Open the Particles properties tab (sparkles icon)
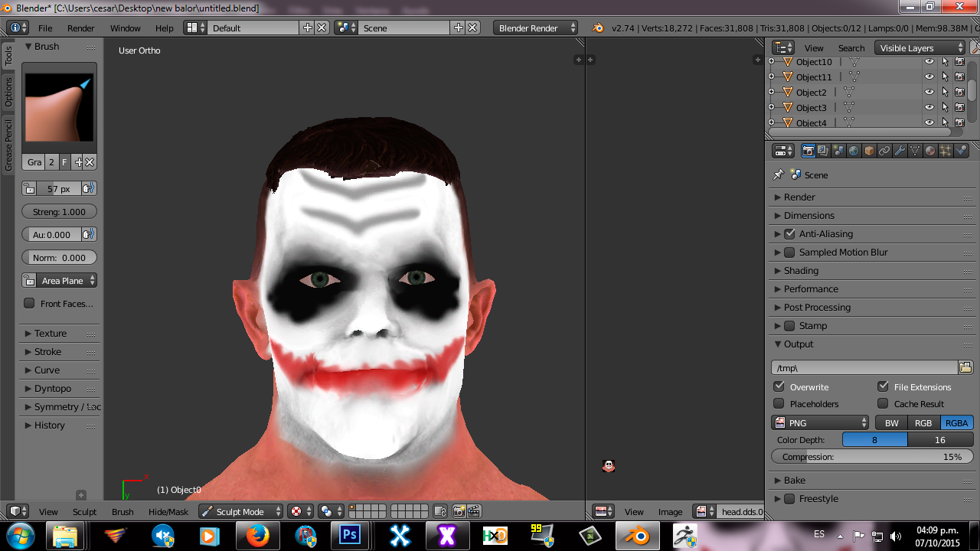The image size is (980, 551). point(946,151)
